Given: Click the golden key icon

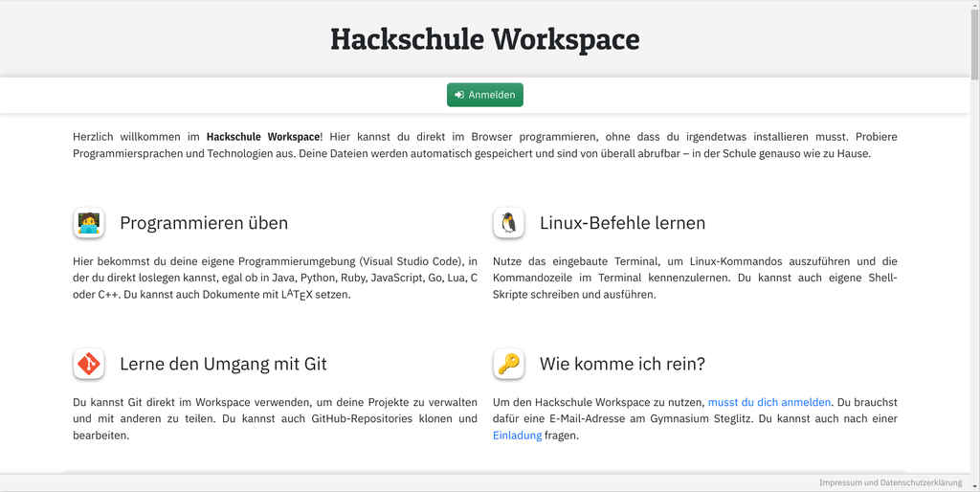Looking at the screenshot, I should coord(508,364).
